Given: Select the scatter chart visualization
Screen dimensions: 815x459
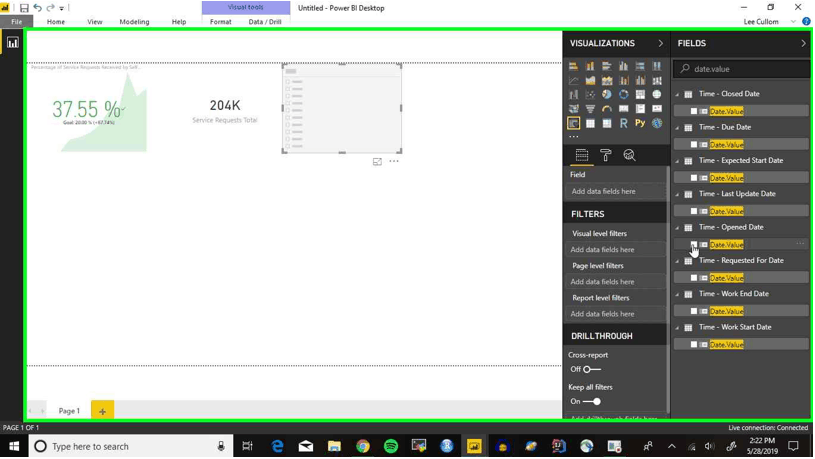Looking at the screenshot, I should 590,95.
